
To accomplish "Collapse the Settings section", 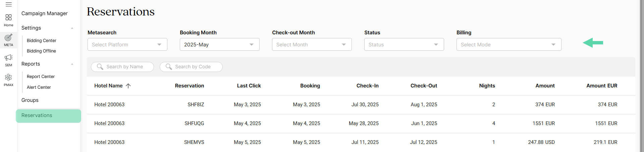I will pyautogui.click(x=72, y=28).
